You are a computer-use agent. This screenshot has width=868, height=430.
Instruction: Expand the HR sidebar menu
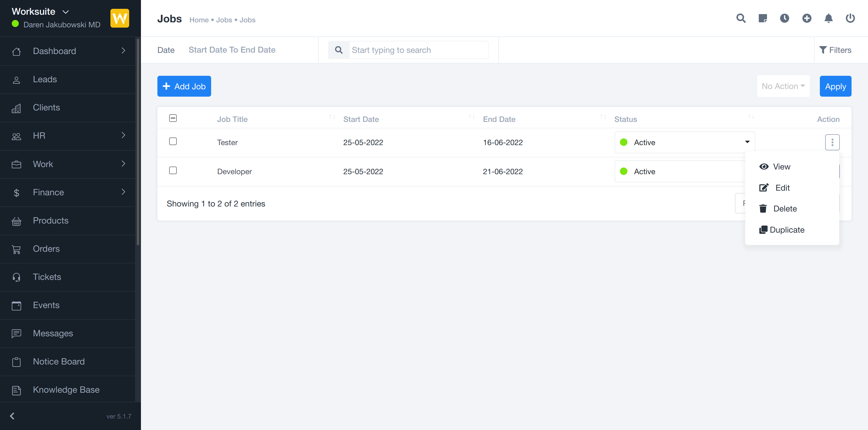tap(68, 135)
